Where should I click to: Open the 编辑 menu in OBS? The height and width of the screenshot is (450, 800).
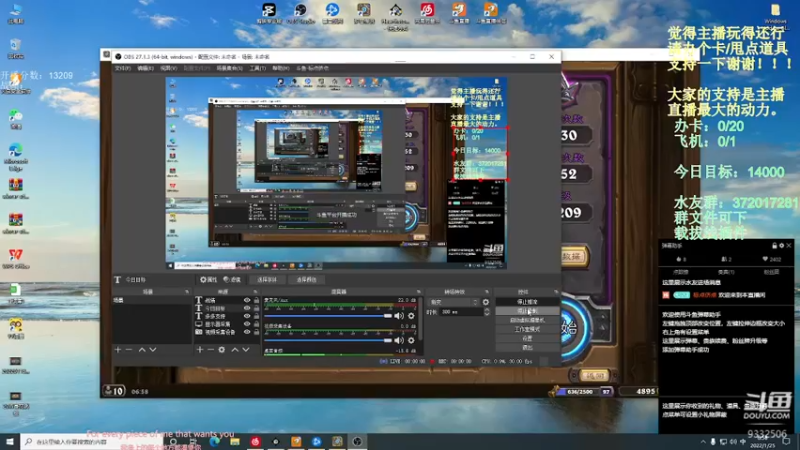[x=145, y=68]
